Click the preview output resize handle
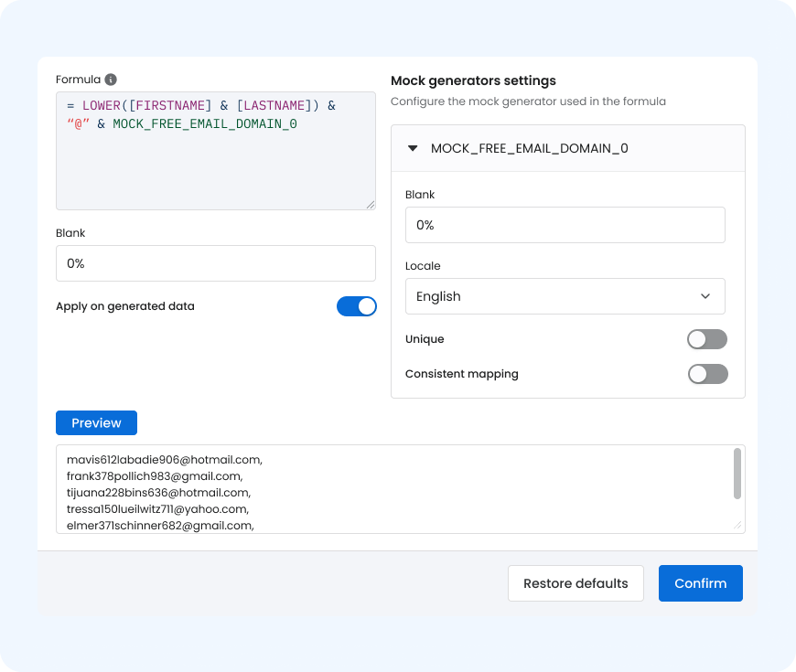Screen dimensions: 796x672 (x=737, y=526)
